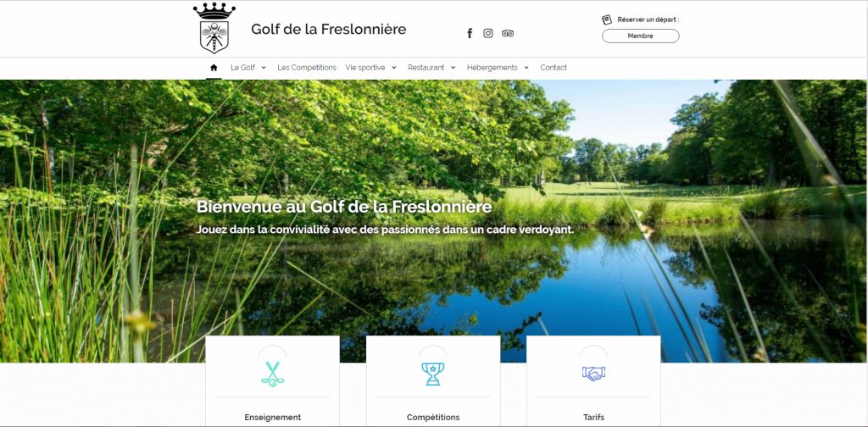Click the crowned crest logo
Image resolution: width=868 pixels, height=427 pixels.
(x=214, y=28)
